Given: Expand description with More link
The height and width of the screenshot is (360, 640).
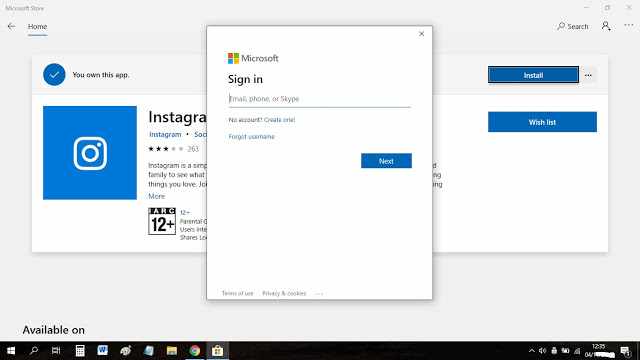Looking at the screenshot, I should pos(156,196).
